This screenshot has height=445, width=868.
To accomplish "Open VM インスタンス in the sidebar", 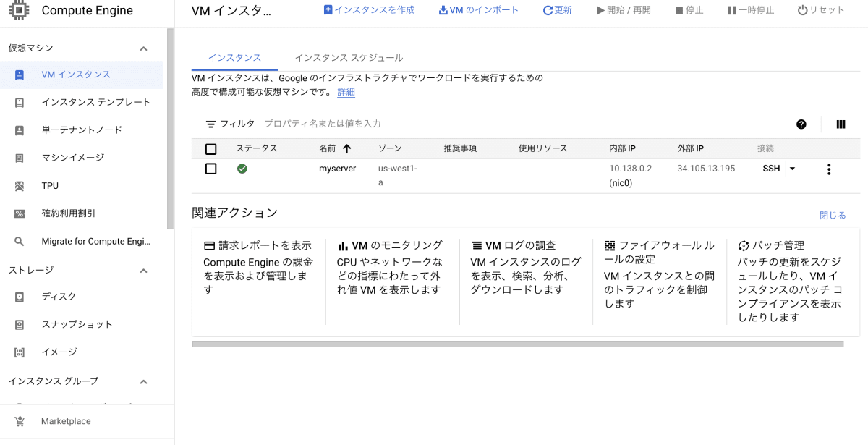I will (x=76, y=75).
